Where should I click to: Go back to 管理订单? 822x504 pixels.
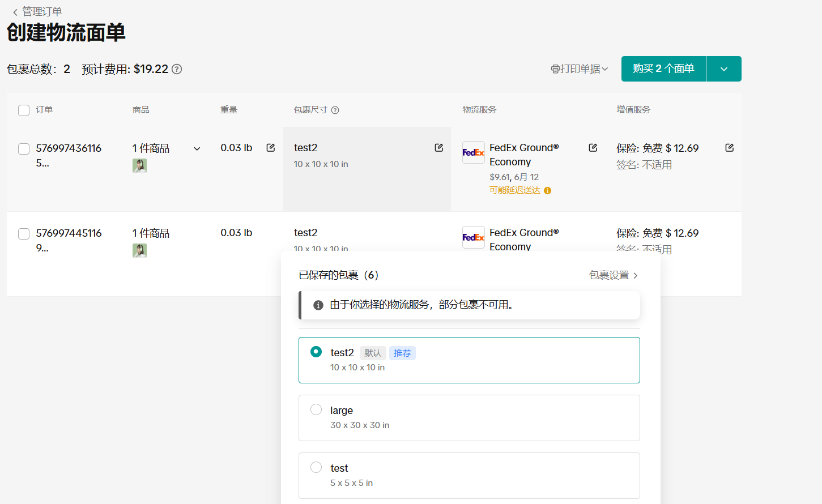pos(37,12)
